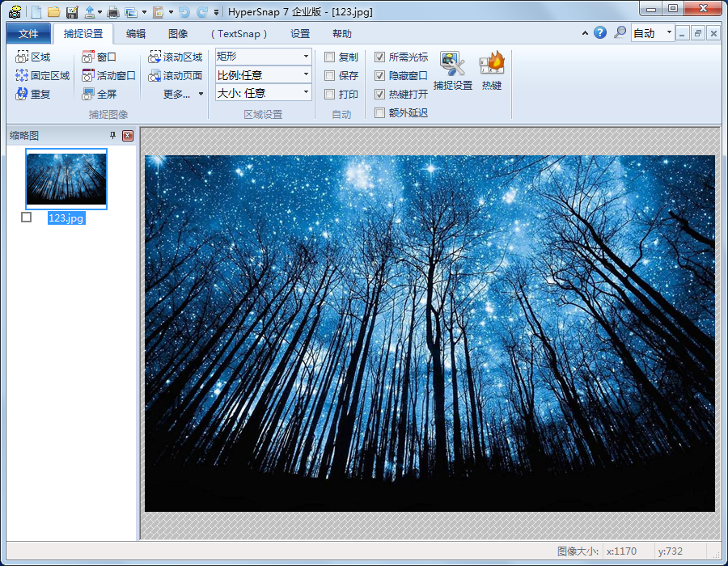Viewport: 728px width, 566px height.
Task: Click the save floppy disk icon
Action: tap(72, 12)
